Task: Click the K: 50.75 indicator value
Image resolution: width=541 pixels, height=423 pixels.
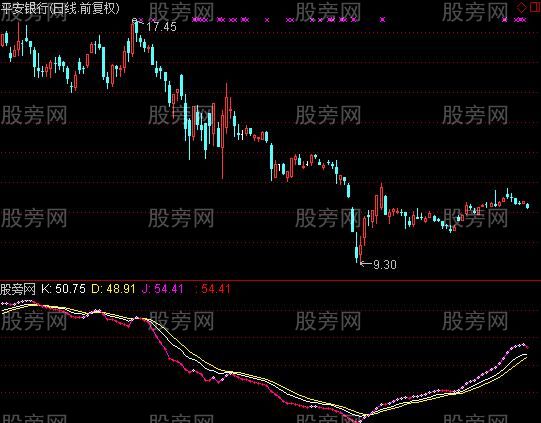Action: (63, 288)
